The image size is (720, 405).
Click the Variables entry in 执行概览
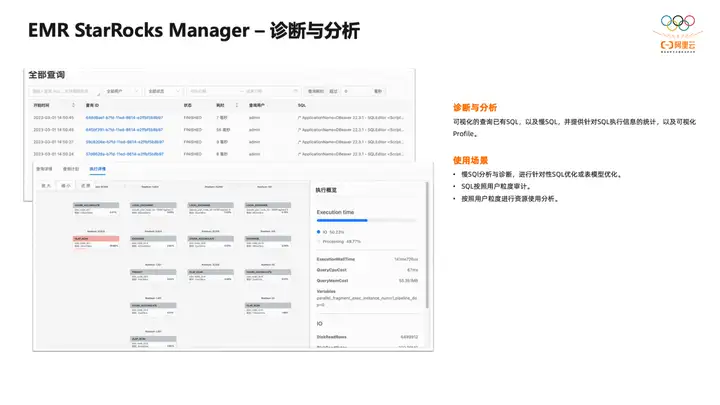(x=367, y=298)
